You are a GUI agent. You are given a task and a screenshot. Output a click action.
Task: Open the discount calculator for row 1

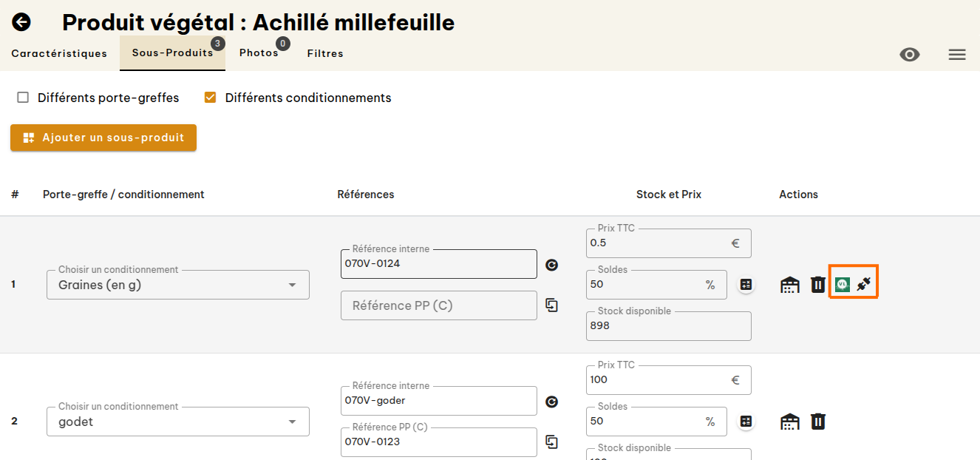pos(746,285)
